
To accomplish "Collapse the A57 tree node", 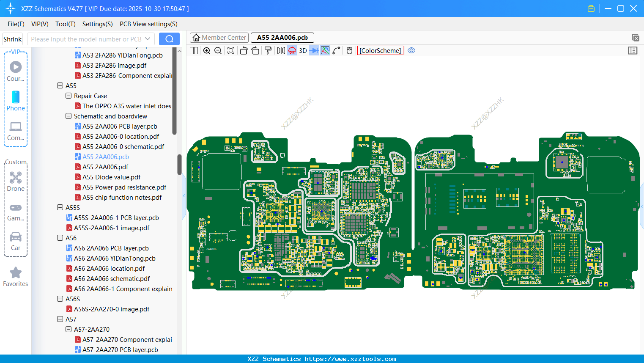I will coord(60,319).
